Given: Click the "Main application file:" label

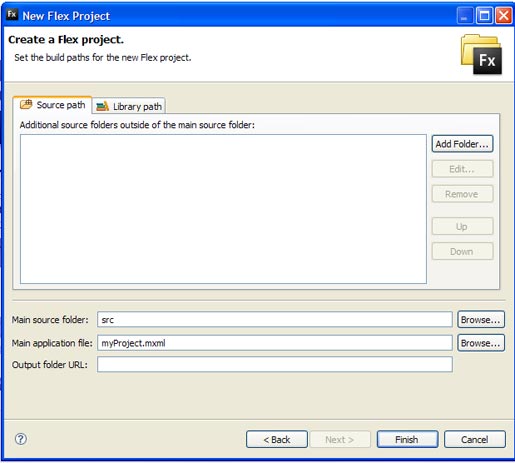Looking at the screenshot, I should click(52, 343).
